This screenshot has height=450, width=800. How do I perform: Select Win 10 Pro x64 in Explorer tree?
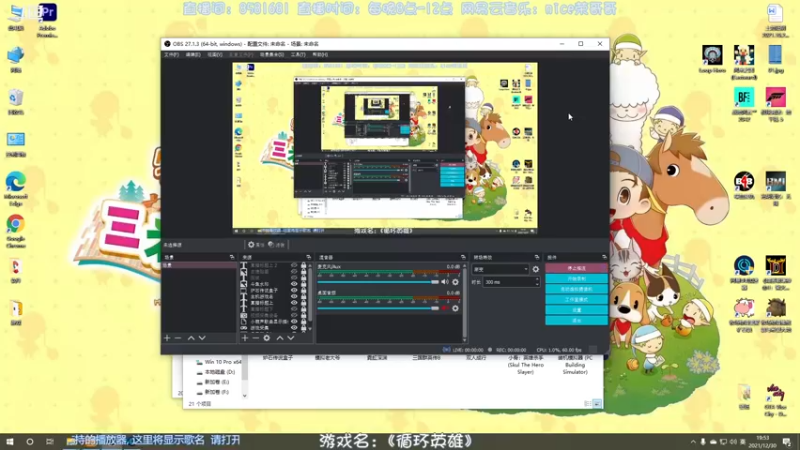point(219,362)
